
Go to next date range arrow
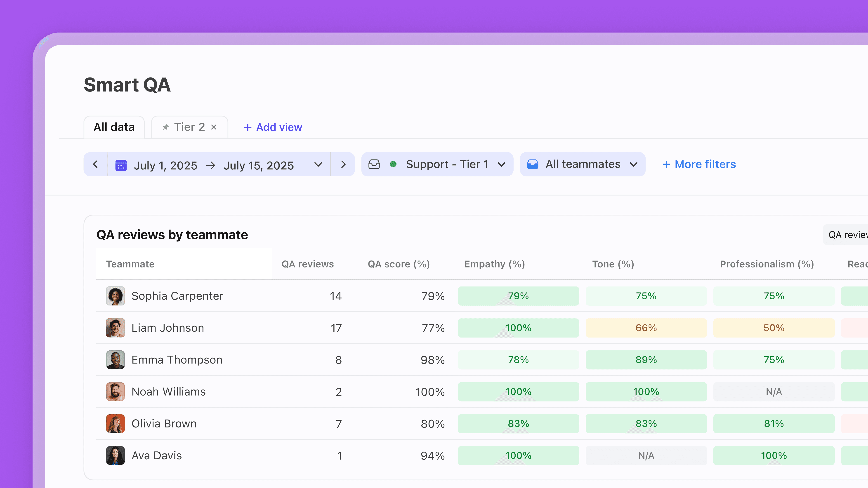[x=343, y=164]
